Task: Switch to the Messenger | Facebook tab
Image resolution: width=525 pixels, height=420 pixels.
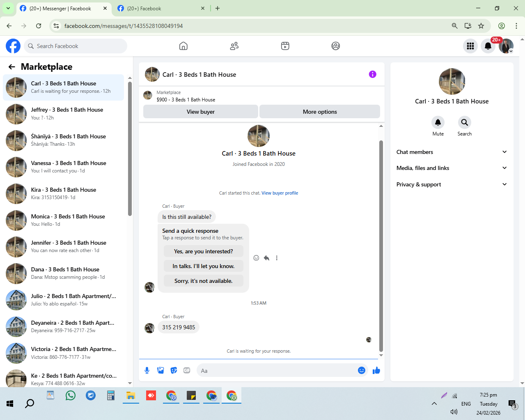Action: pyautogui.click(x=64, y=8)
